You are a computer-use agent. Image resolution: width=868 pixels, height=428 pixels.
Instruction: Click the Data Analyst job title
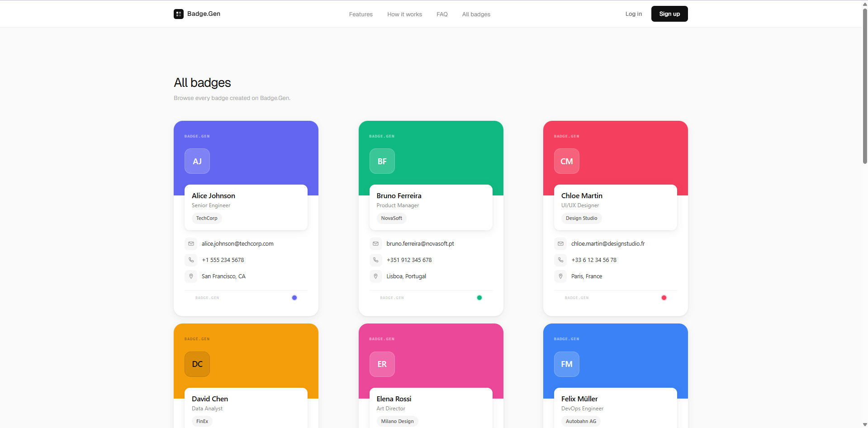point(207,409)
